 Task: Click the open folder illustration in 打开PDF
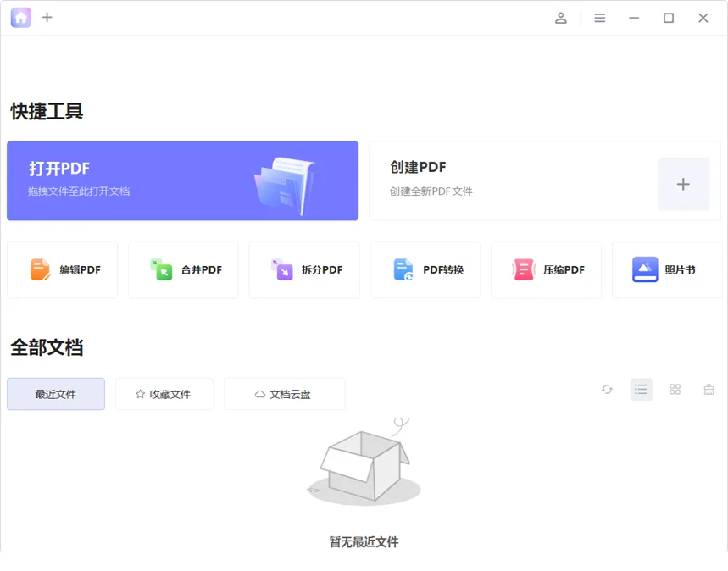pyautogui.click(x=284, y=186)
